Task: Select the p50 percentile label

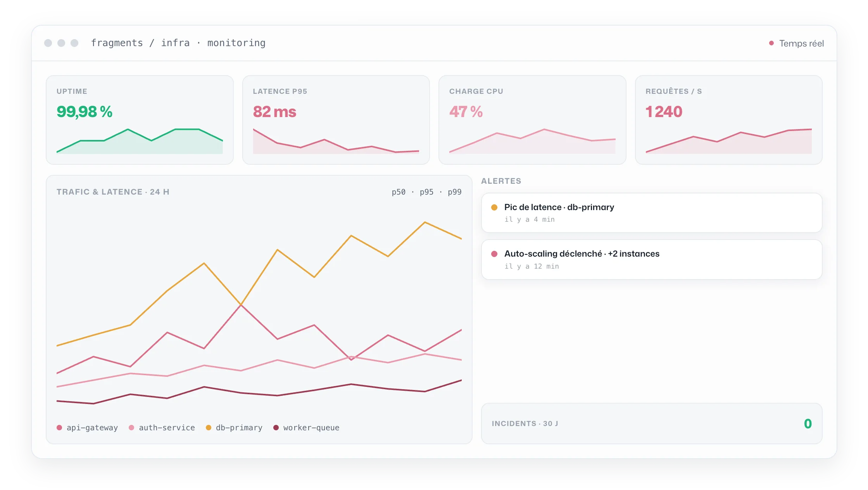Action: coord(399,192)
